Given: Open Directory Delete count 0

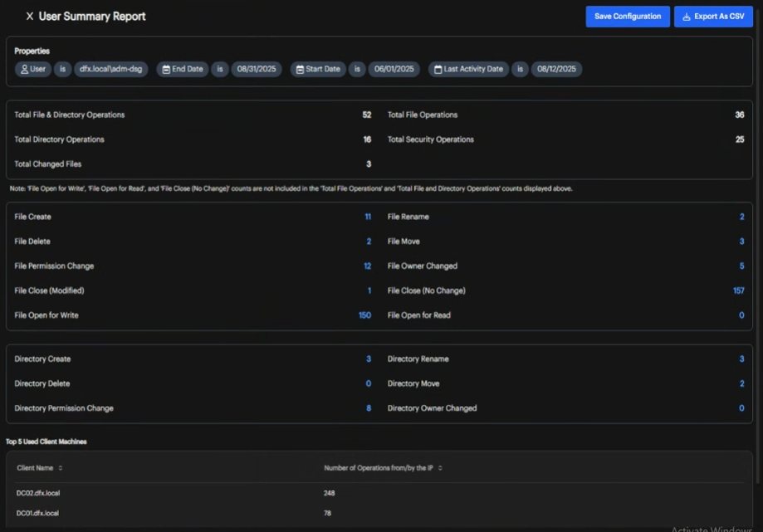Looking at the screenshot, I should point(369,383).
